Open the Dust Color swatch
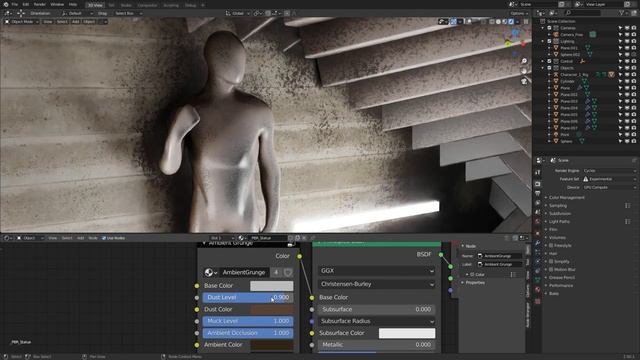Screen dimensions: 640x360 coord(271,309)
